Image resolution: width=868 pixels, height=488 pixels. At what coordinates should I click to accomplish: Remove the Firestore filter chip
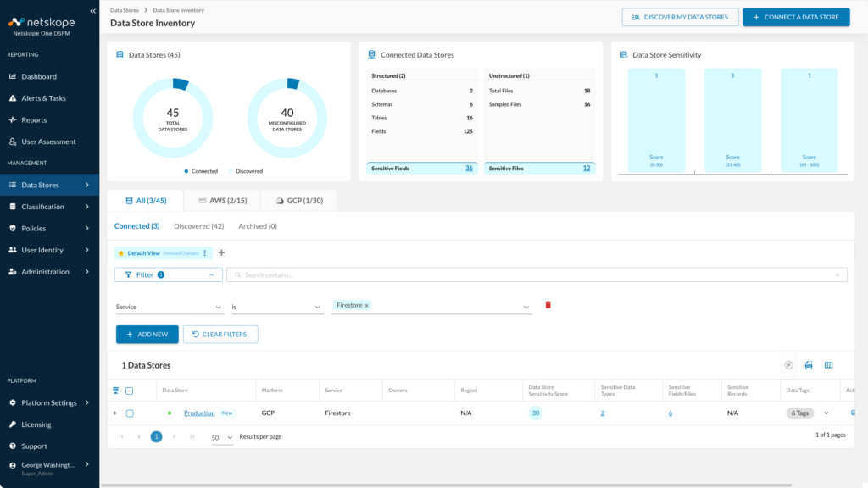pyautogui.click(x=366, y=305)
